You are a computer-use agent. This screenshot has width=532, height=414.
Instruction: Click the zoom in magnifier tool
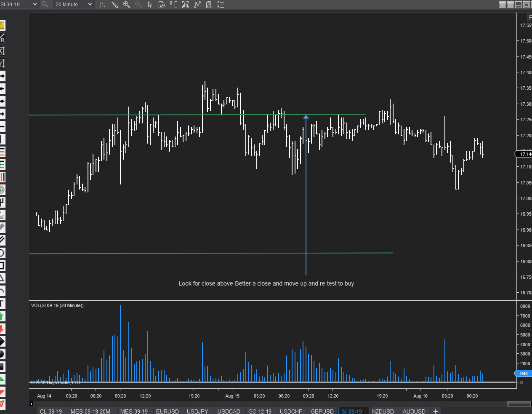pos(126,5)
